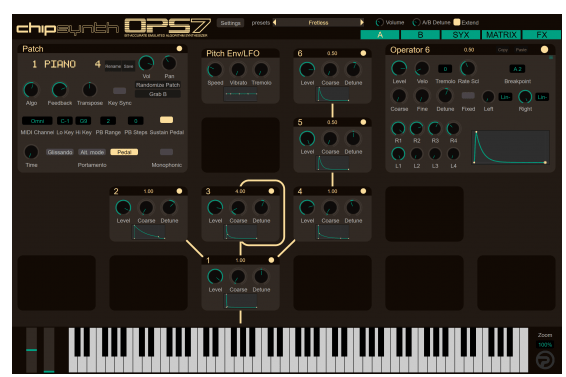566x377 pixels.
Task: Toggle the Patch panel enable dot
Action: [x=179, y=48]
